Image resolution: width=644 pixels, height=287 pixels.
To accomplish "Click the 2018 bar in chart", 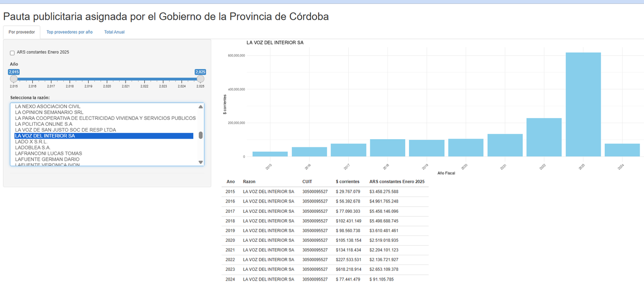I will (387, 148).
